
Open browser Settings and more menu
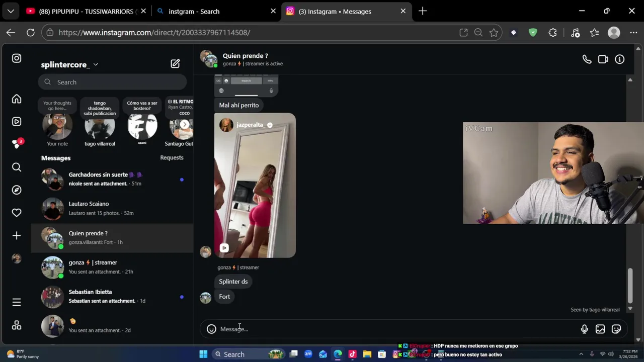click(x=633, y=33)
